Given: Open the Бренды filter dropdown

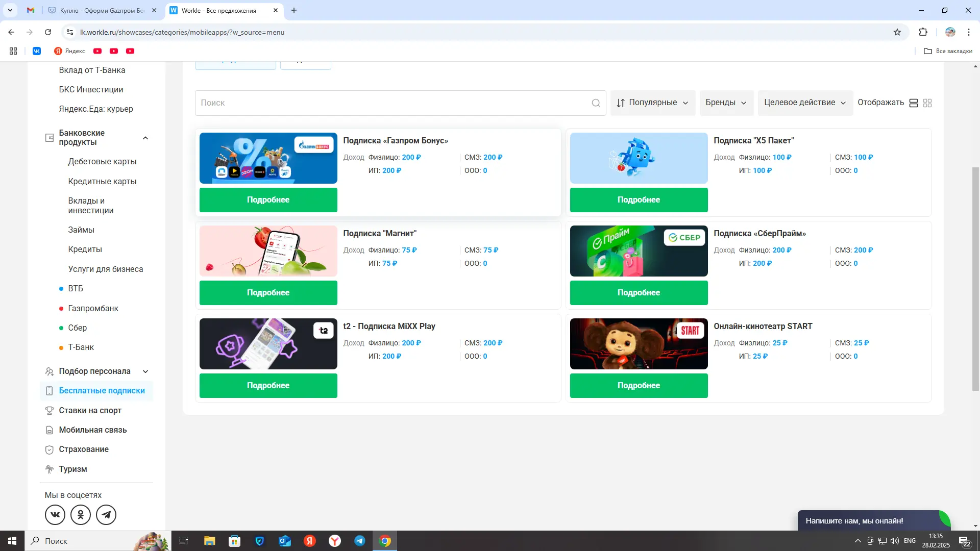Looking at the screenshot, I should [x=726, y=103].
